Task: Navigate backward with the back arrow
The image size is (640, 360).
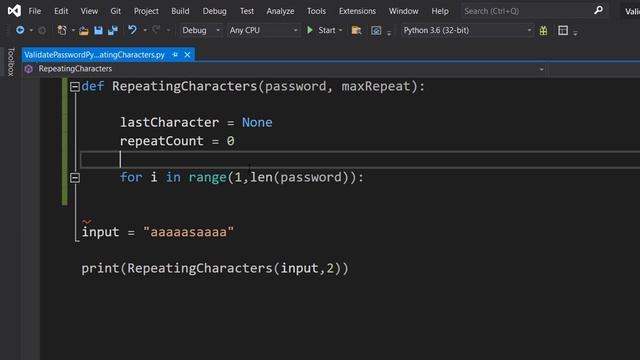Action: coord(20,30)
